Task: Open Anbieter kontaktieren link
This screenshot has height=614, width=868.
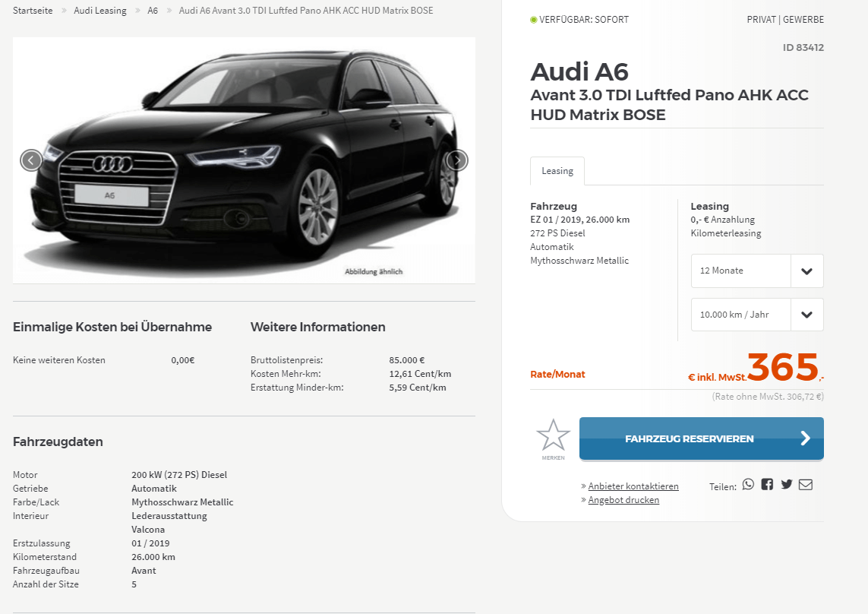Action: tap(633, 486)
